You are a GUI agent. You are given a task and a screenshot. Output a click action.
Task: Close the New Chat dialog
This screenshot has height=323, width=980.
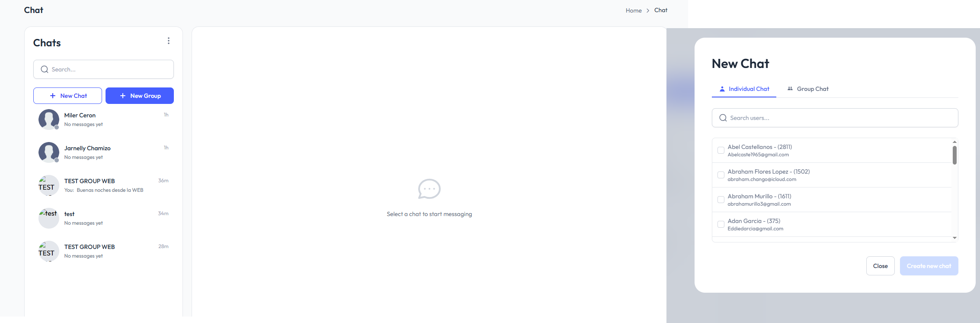pos(880,266)
